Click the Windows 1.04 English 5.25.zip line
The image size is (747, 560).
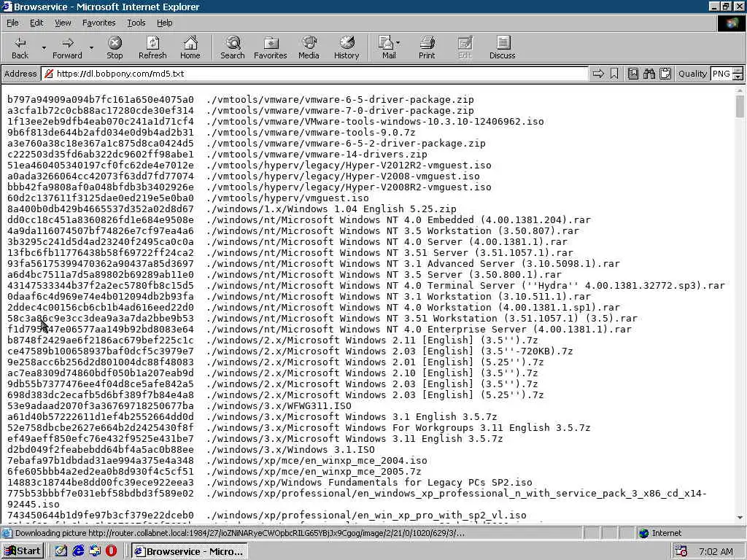click(x=231, y=209)
